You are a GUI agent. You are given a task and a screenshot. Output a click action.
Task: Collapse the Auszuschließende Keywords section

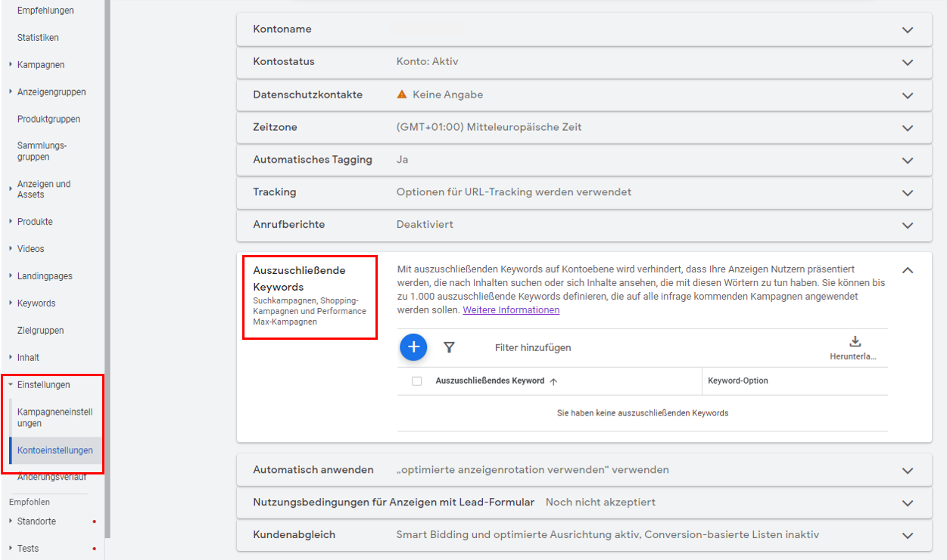(x=907, y=269)
